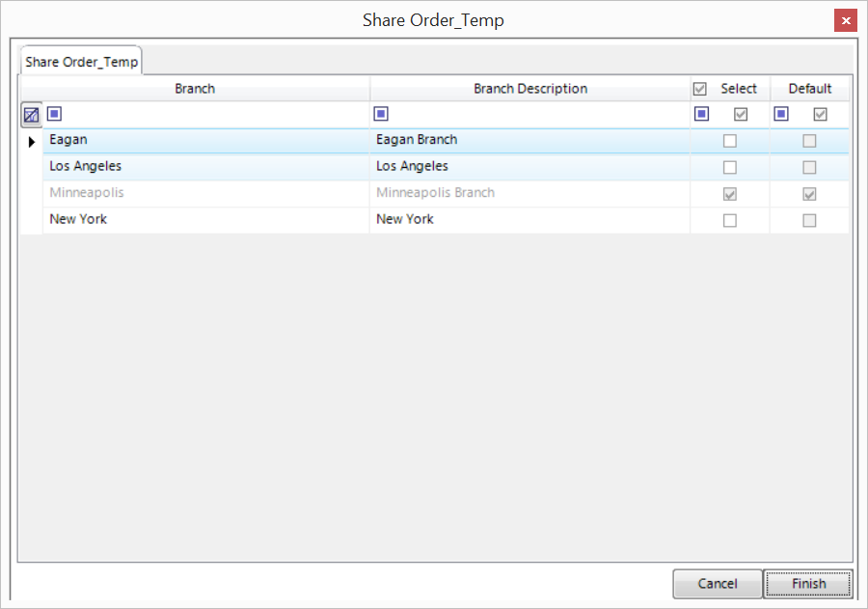Toggle the Select all checkbox in header

[700, 89]
